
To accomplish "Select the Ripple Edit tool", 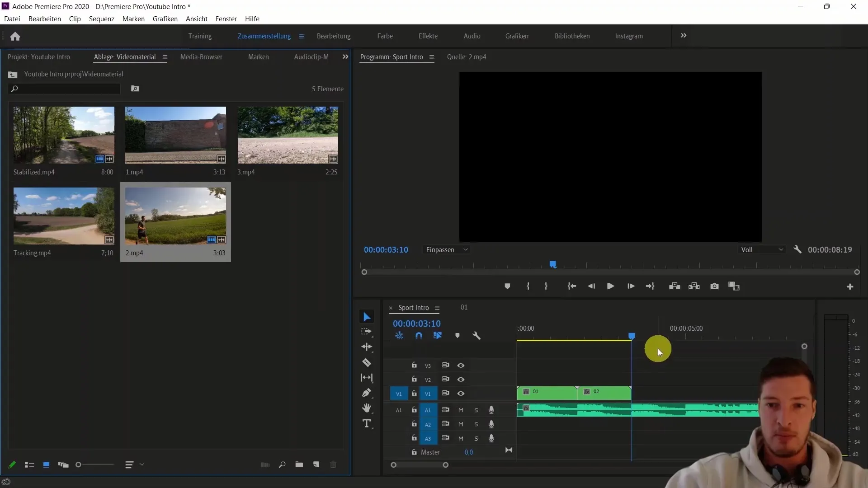I will click(x=367, y=347).
